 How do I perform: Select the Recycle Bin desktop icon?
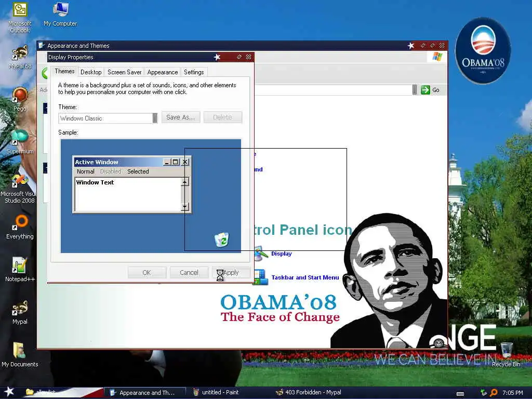pyautogui.click(x=506, y=355)
